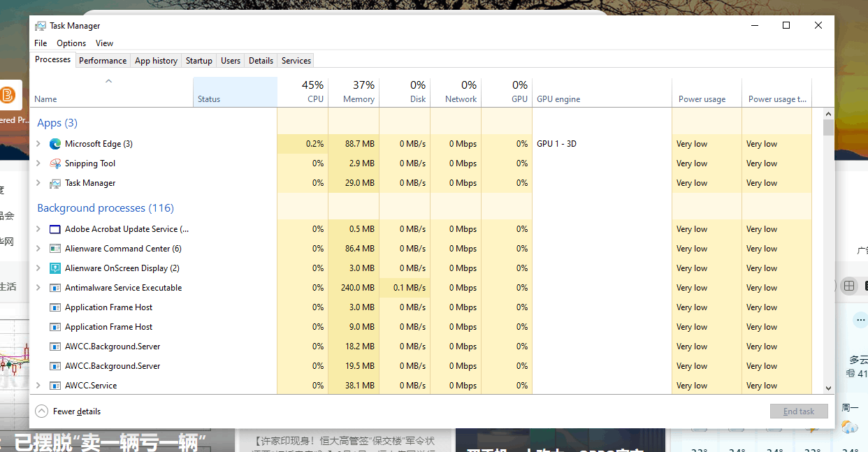This screenshot has height=452, width=868.
Task: Sort processes by the Memory column
Action: coord(354,92)
